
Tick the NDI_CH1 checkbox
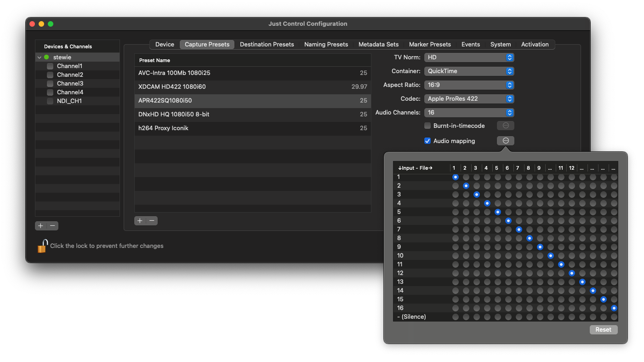tap(50, 101)
